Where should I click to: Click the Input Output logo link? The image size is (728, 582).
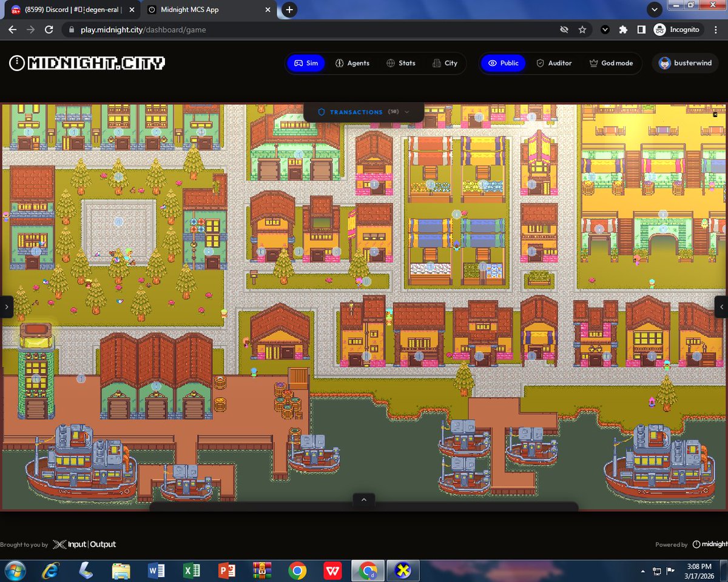(x=84, y=544)
